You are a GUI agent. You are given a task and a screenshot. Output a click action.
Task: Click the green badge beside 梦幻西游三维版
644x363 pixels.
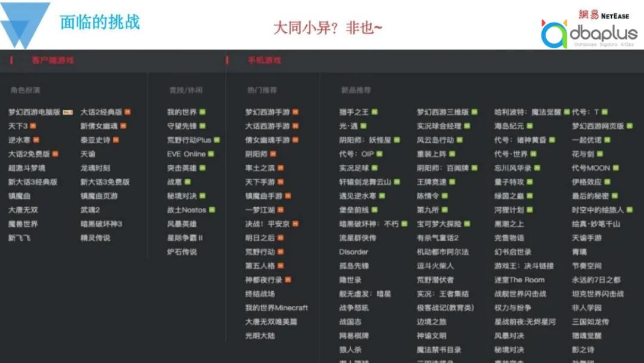coord(475,112)
